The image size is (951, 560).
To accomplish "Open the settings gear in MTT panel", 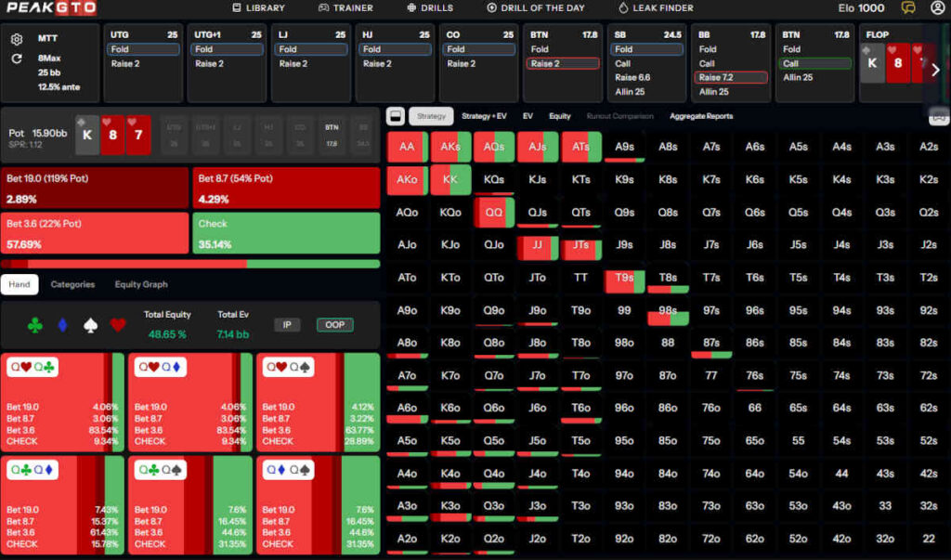I will (x=17, y=39).
